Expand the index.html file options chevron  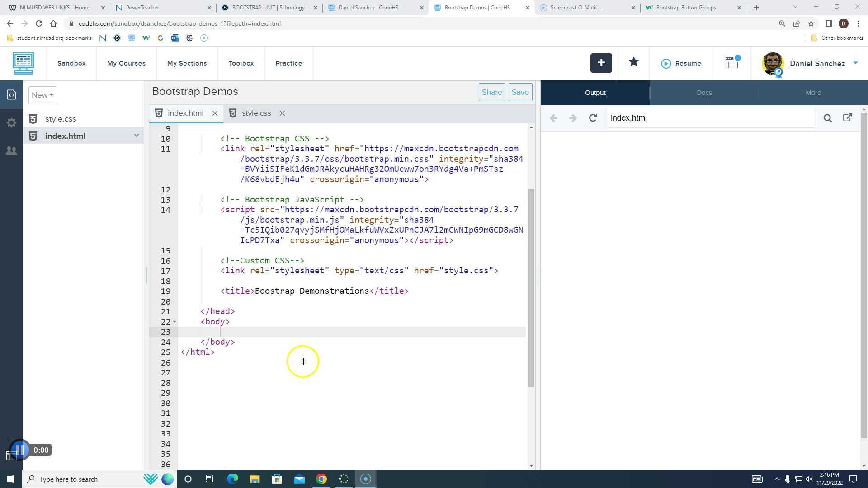pos(136,136)
